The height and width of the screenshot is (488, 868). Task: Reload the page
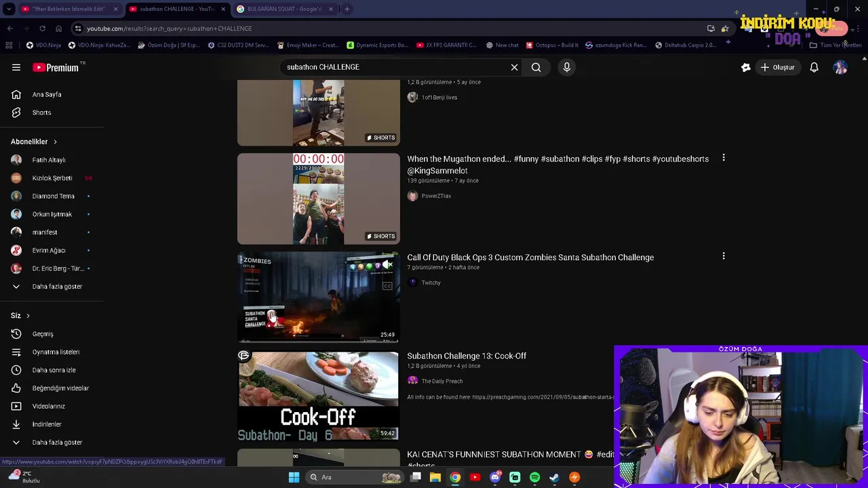click(x=42, y=28)
